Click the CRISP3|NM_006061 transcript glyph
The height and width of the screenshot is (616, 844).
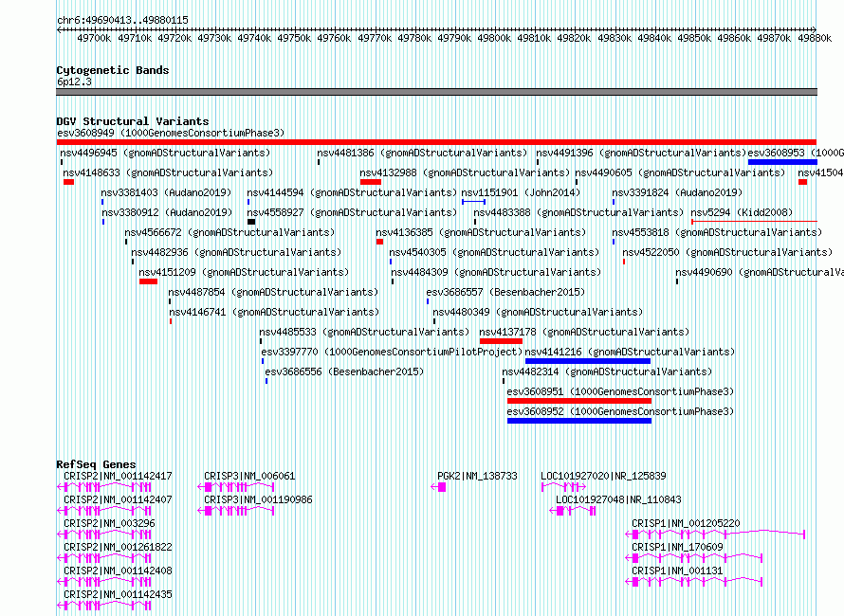pos(236,487)
